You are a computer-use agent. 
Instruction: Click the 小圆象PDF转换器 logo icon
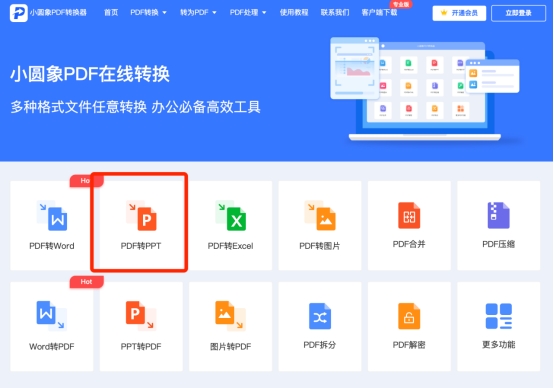tap(18, 13)
